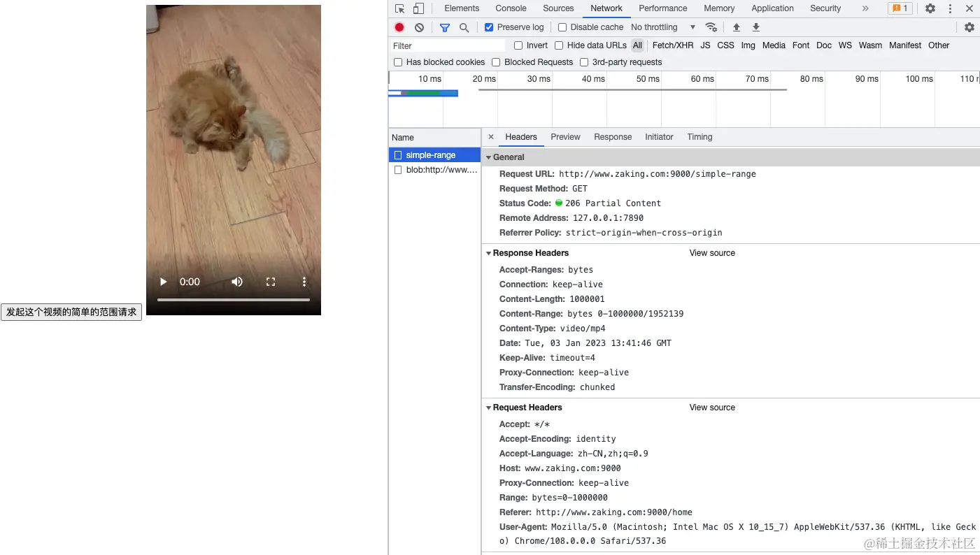
Task: Toggle the device toolbar icon
Action: (x=418, y=8)
